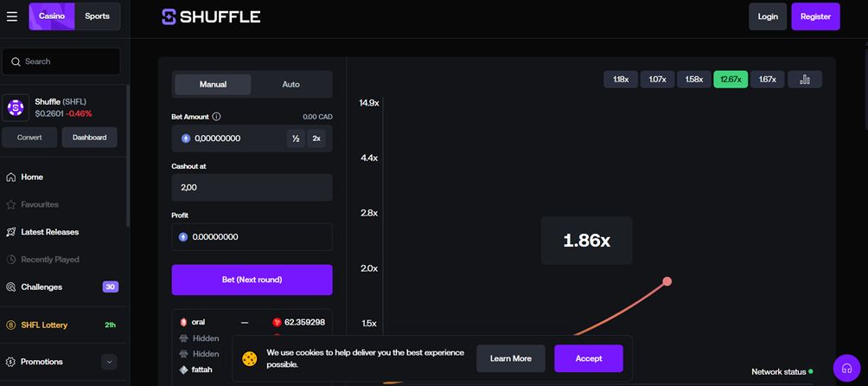Open the bet amount info icon
Viewport: 868px width, 386px height.
[x=216, y=117]
